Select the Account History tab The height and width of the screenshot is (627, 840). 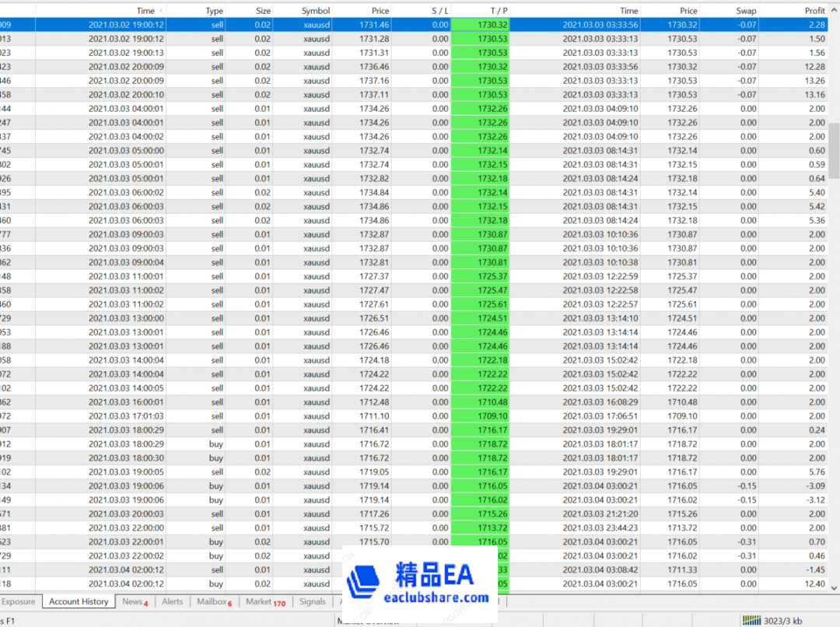pos(79,601)
